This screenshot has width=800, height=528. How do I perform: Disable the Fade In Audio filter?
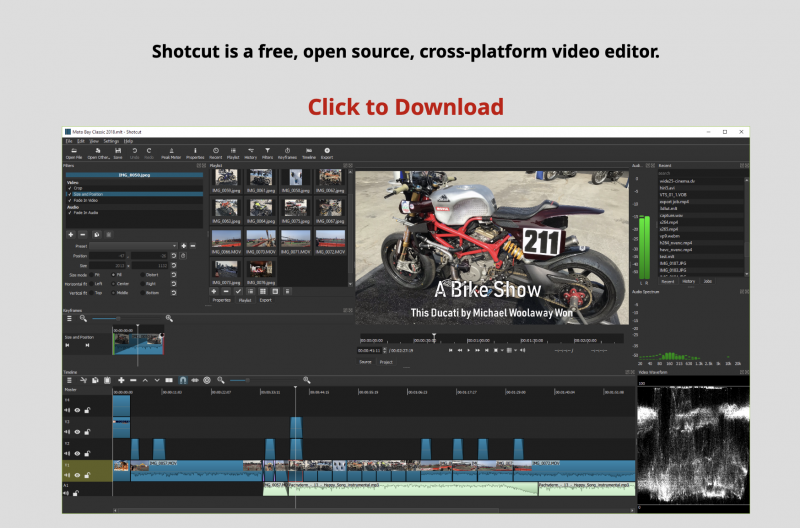click(69, 212)
